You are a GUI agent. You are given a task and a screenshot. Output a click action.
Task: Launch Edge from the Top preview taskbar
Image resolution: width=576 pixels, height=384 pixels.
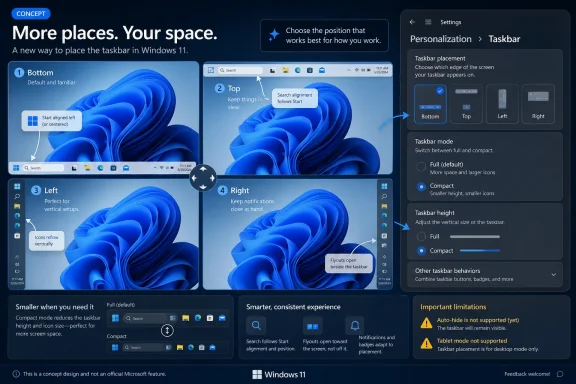click(298, 70)
